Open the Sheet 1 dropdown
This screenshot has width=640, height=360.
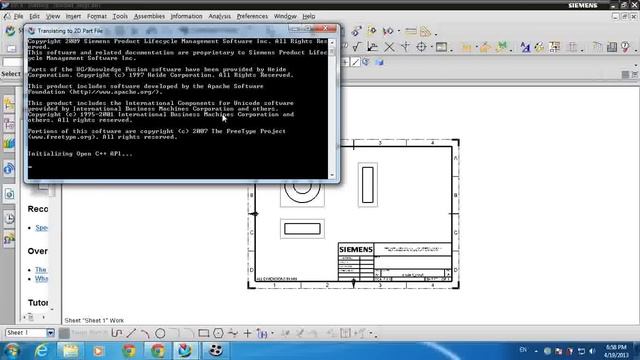[50, 333]
